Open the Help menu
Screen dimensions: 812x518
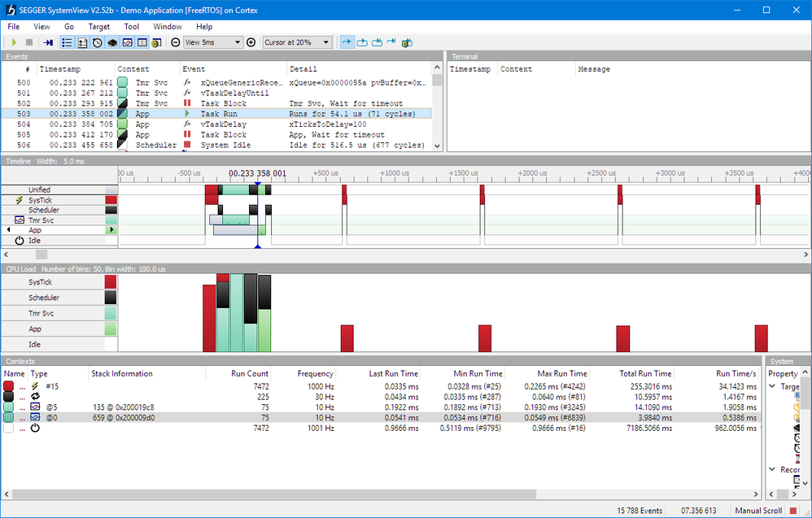pos(204,26)
